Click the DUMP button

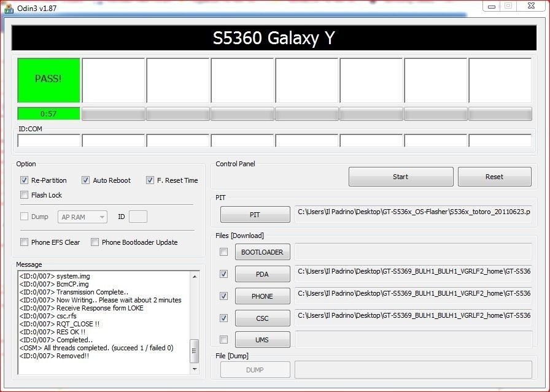click(x=255, y=370)
